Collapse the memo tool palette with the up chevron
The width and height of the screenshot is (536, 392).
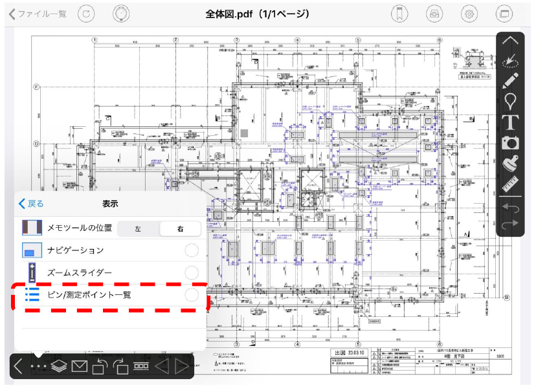coord(510,40)
